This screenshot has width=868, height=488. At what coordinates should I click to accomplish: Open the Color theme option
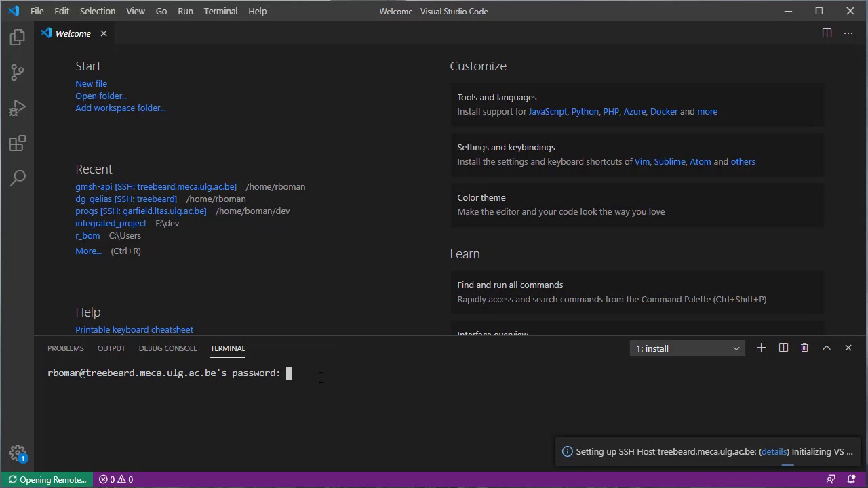coord(637,205)
